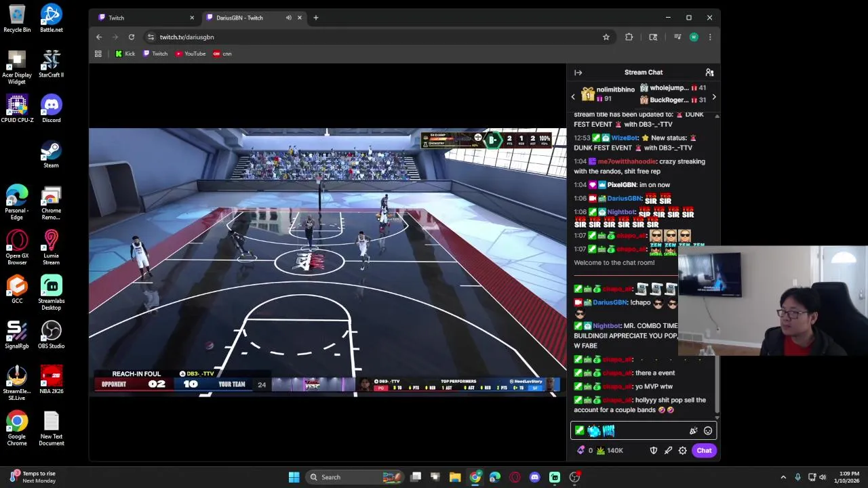Screen dimensions: 868x488
Task: Open the 1:09 PM clock and calendar
Action: coord(848,477)
